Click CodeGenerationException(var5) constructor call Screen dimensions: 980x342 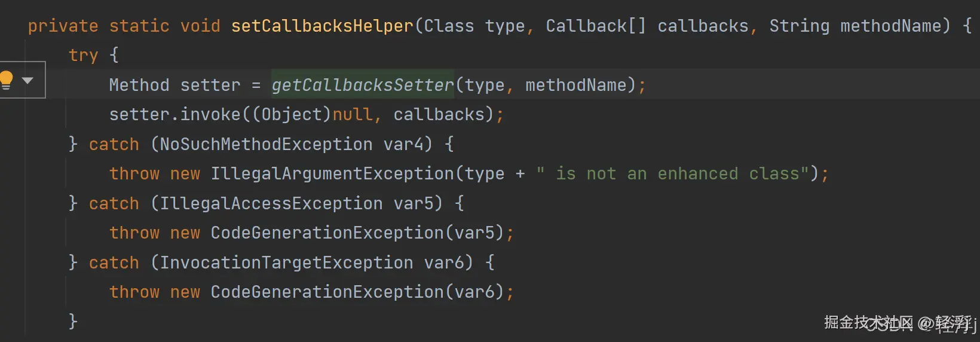click(358, 233)
